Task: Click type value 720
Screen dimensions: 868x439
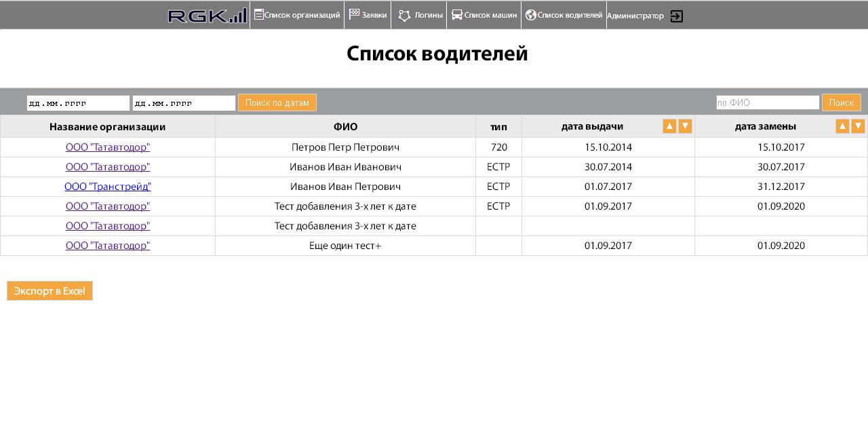Action: click(498, 147)
